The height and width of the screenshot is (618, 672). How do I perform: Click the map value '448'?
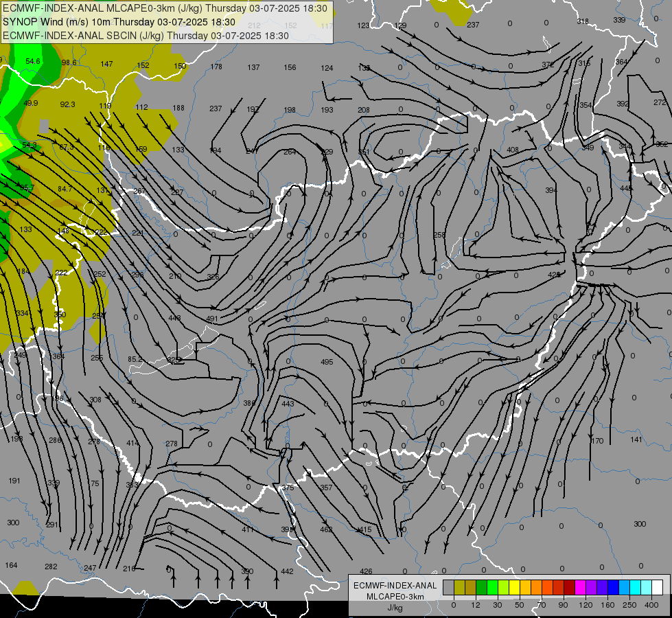(175, 318)
